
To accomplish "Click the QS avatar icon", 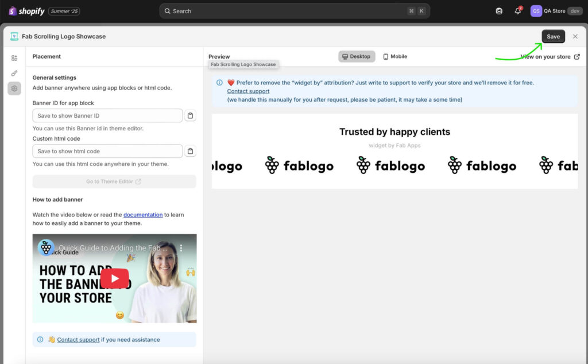I will tap(536, 11).
